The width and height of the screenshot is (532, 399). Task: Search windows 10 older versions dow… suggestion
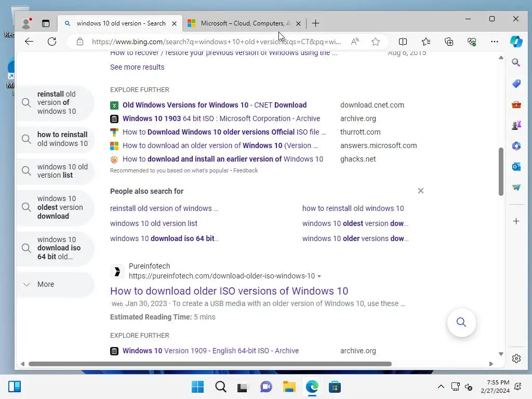[355, 238]
